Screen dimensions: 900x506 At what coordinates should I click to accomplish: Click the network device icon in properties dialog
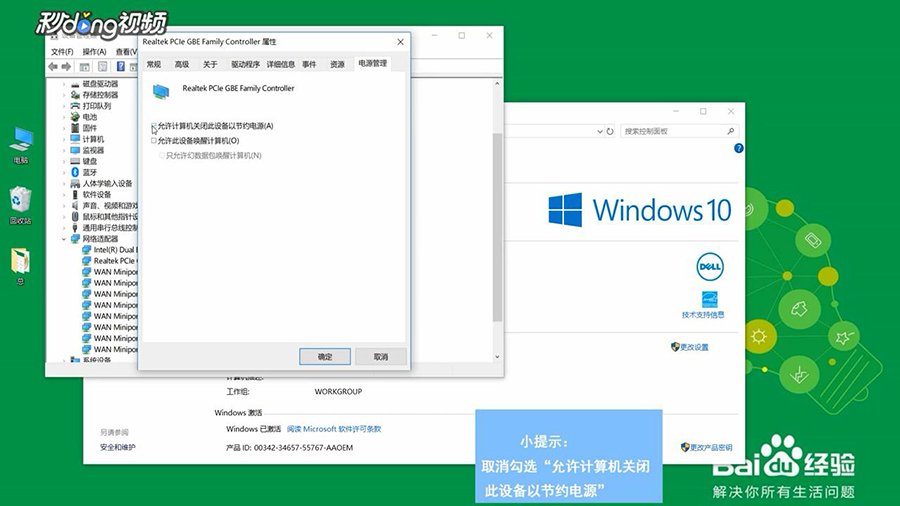[x=161, y=92]
